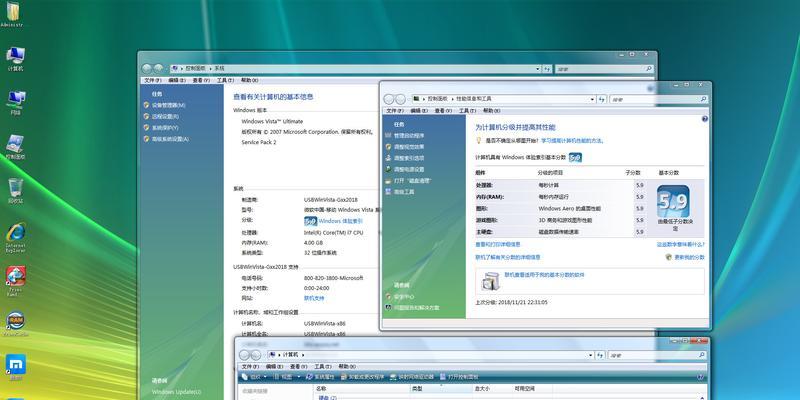Expand the Performance window address bar dropdown
The height and width of the screenshot is (400, 800).
tap(592, 99)
